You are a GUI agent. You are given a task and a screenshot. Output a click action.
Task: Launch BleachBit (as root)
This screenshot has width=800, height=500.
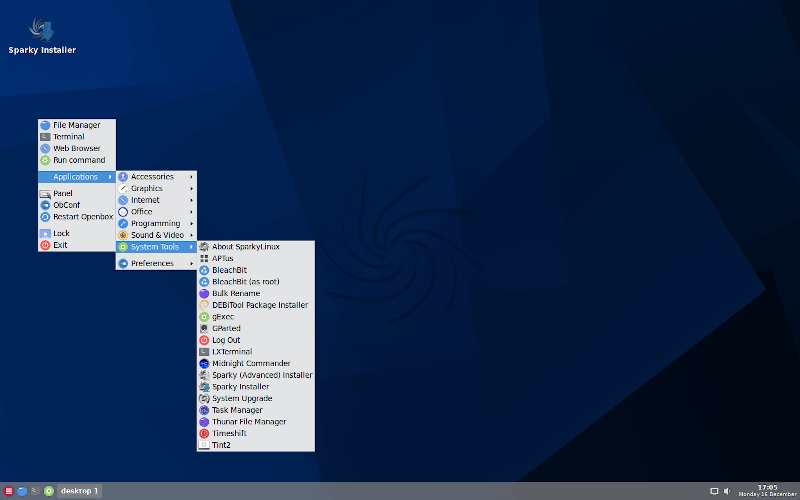[256, 282]
